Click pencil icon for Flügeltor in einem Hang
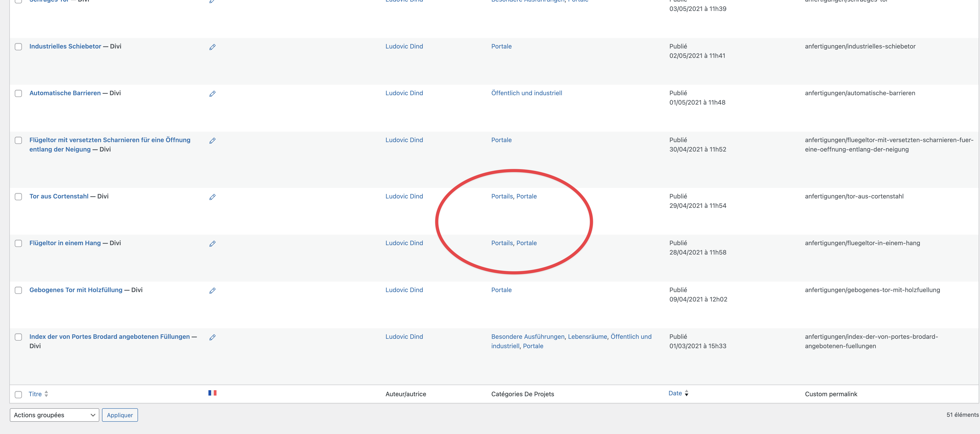 point(212,244)
